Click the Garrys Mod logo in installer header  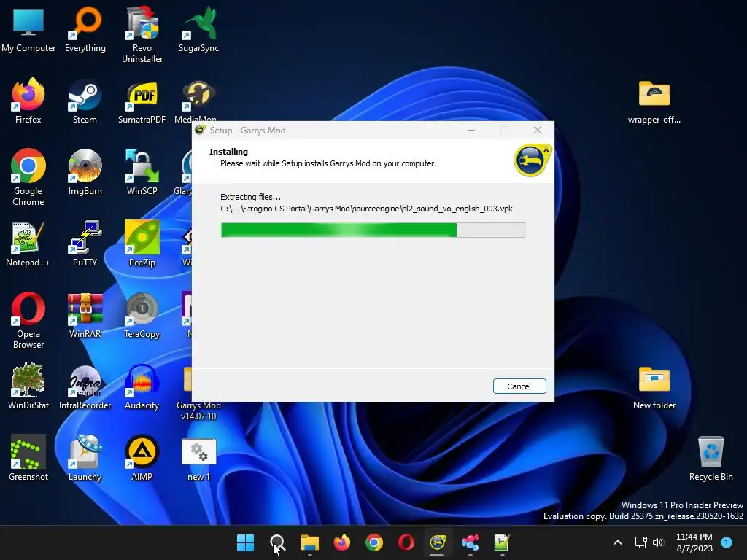pyautogui.click(x=533, y=160)
